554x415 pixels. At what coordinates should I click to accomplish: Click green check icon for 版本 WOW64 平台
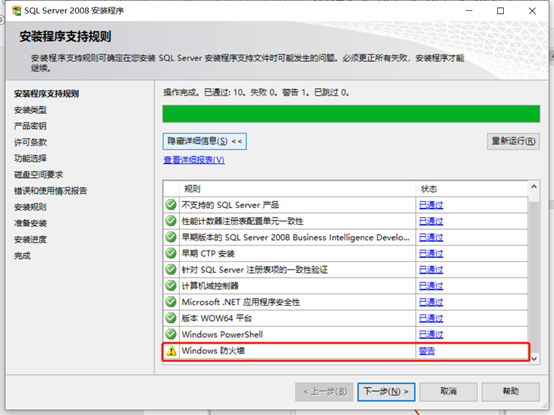171,318
